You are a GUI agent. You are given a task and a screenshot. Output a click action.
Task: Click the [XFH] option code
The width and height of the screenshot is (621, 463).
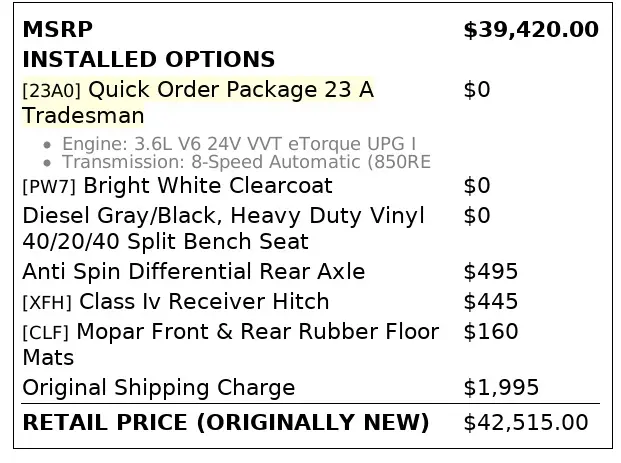[x=48, y=303]
